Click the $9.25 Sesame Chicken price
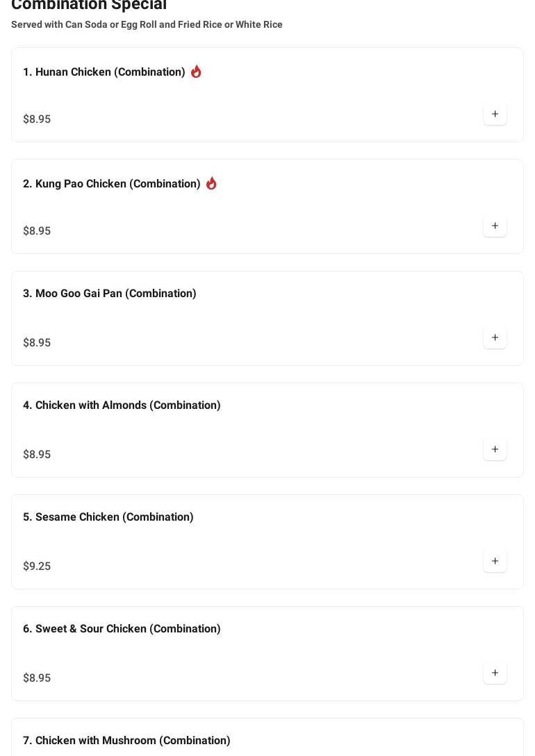This screenshot has width=535, height=756. click(x=37, y=566)
